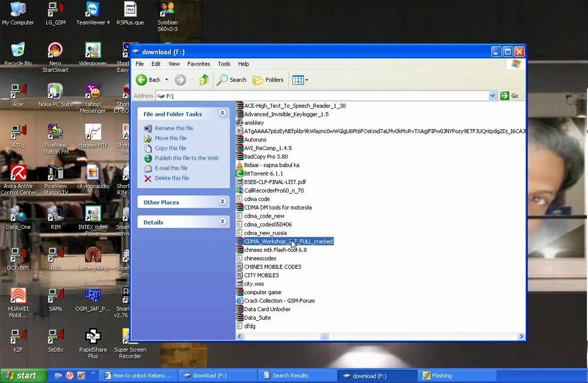Image resolution: width=588 pixels, height=383 pixels.
Task: Launch RapidShare Plus desktop icon
Action: coord(93,344)
